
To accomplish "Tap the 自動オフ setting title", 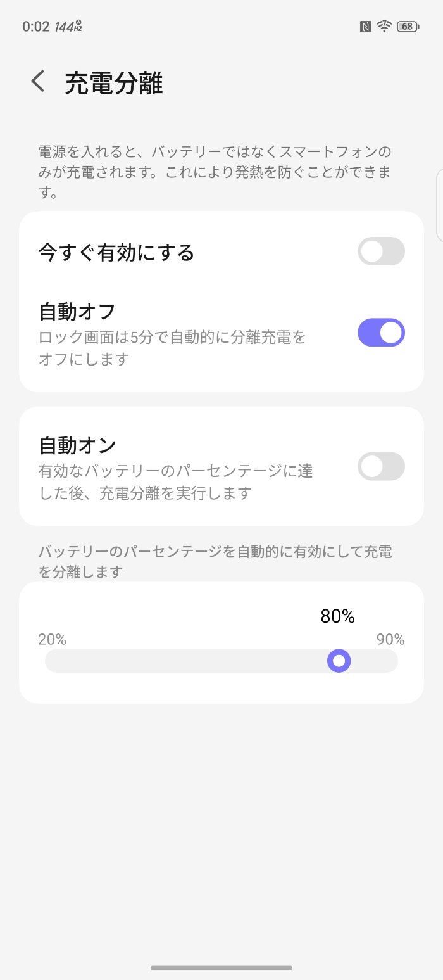I will coord(77,312).
